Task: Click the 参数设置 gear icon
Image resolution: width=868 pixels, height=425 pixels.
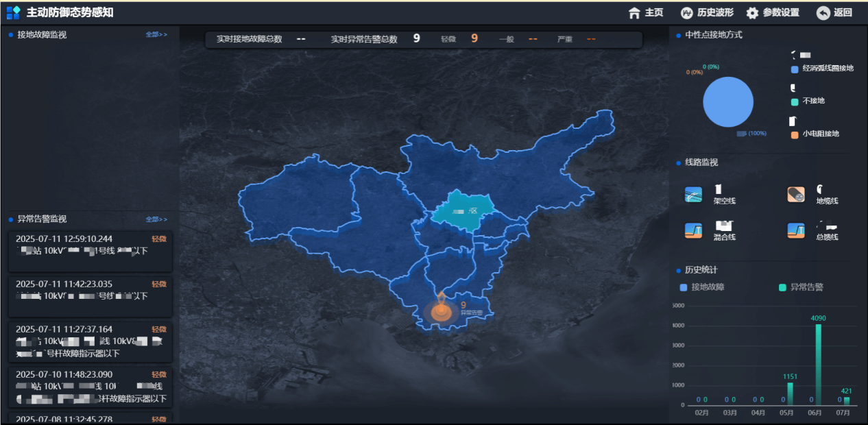Action: [x=752, y=13]
